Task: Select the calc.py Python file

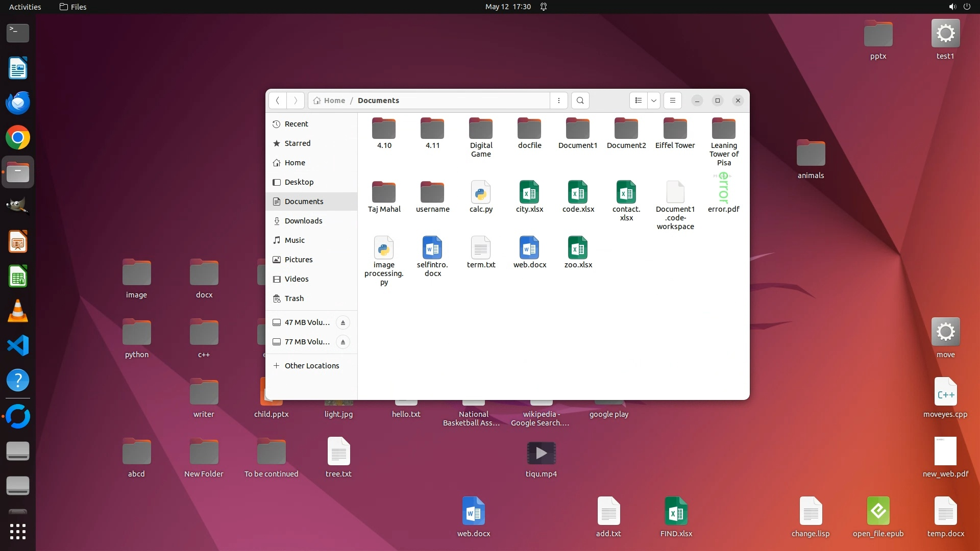Action: tap(481, 193)
